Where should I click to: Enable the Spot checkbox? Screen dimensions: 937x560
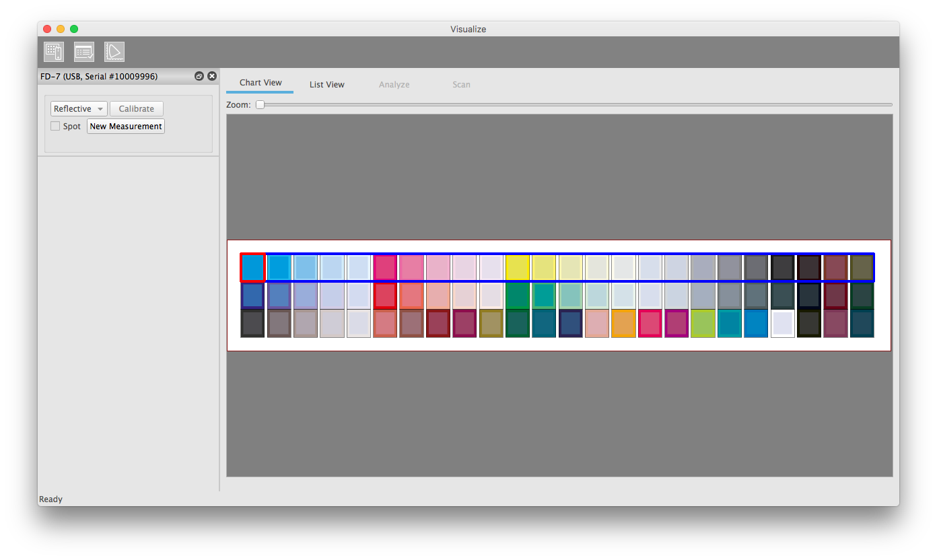coord(55,127)
